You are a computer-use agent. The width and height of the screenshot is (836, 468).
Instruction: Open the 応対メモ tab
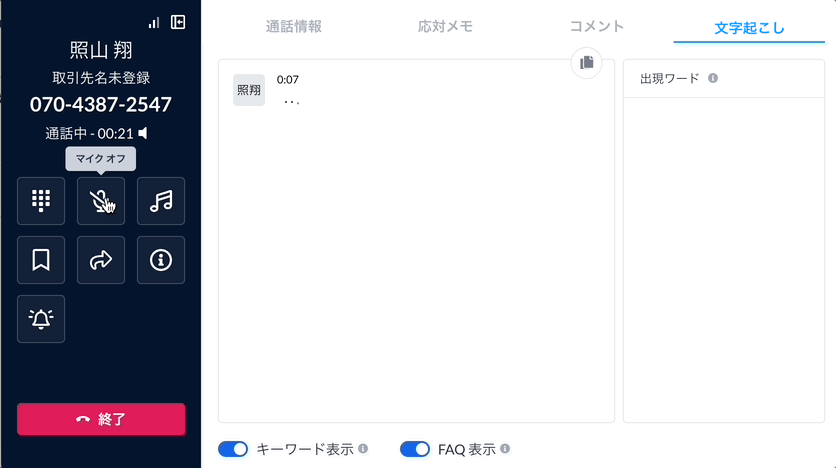[x=445, y=27]
